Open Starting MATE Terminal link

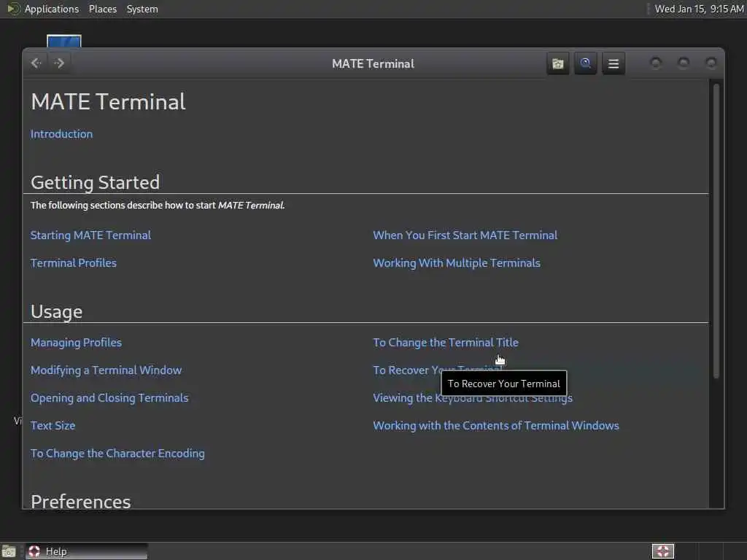90,236
